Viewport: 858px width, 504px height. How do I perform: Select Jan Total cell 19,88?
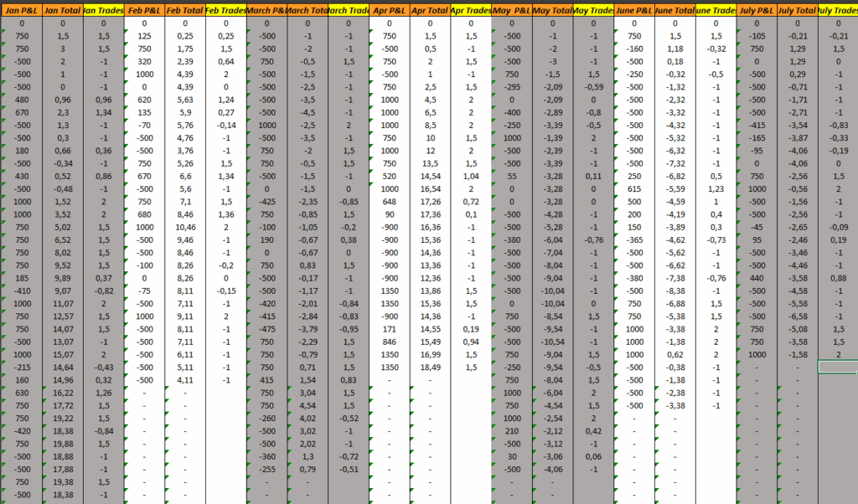click(x=63, y=444)
